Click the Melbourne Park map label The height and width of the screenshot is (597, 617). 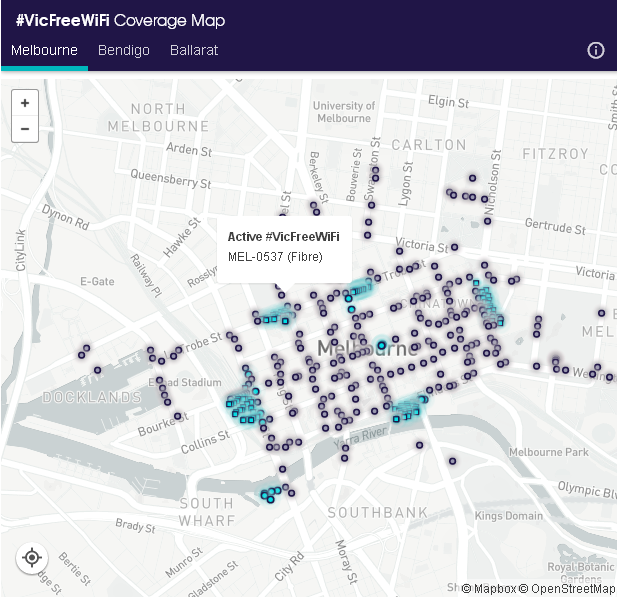[x=548, y=452]
